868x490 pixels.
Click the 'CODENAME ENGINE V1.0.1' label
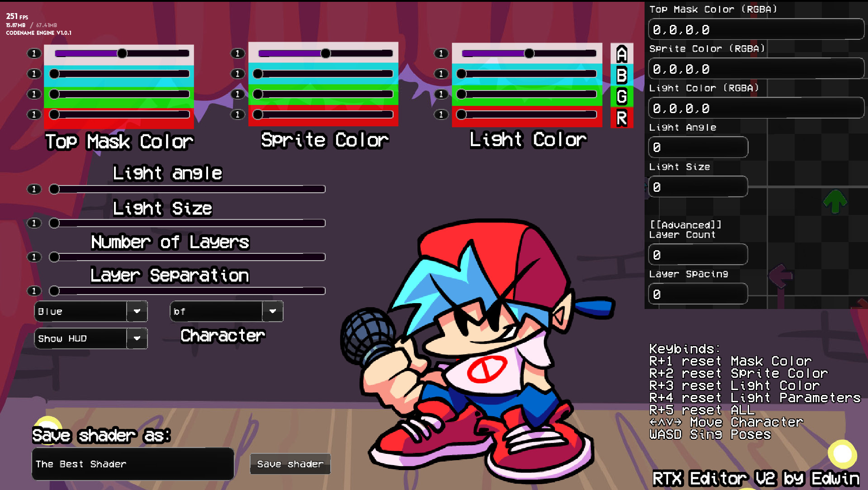[x=38, y=33]
